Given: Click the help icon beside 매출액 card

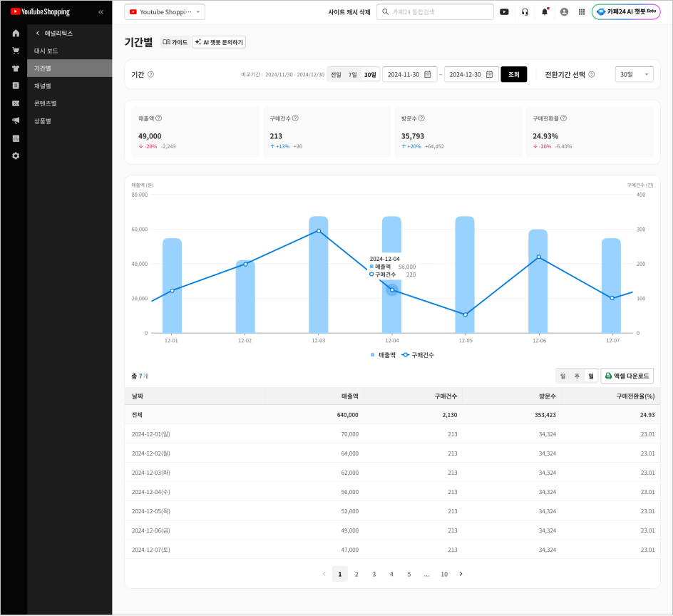Looking at the screenshot, I should [159, 118].
